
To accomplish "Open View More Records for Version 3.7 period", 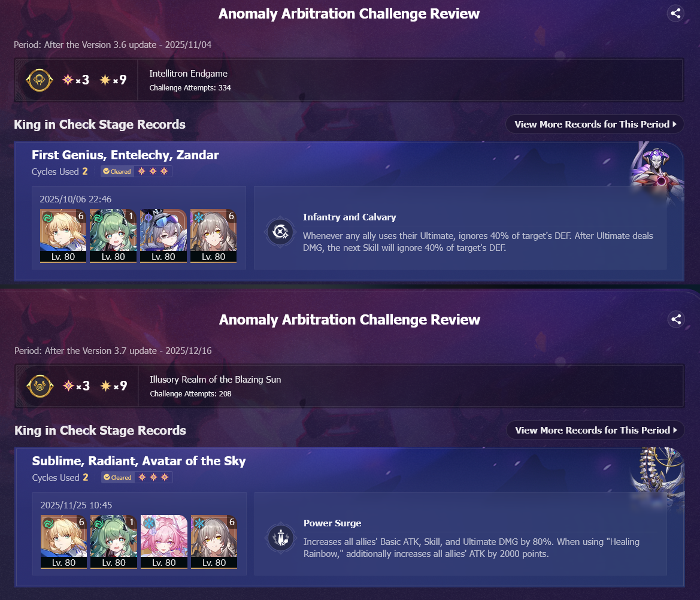I will [x=595, y=430].
